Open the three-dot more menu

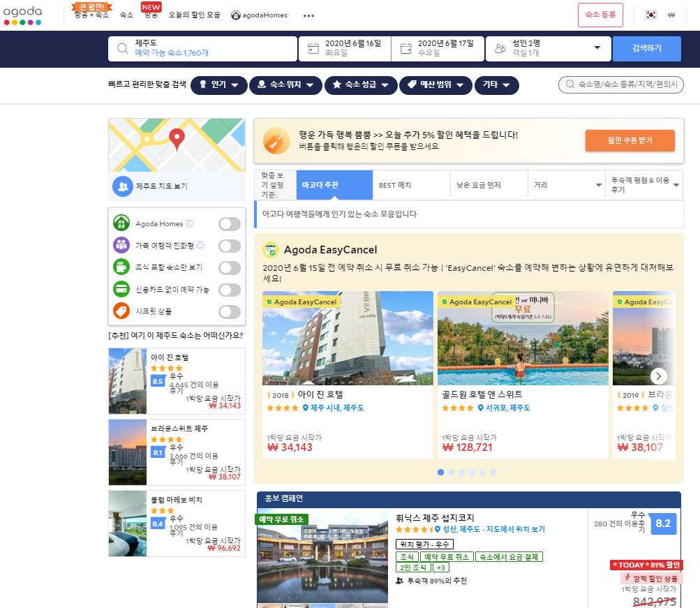[x=308, y=15]
